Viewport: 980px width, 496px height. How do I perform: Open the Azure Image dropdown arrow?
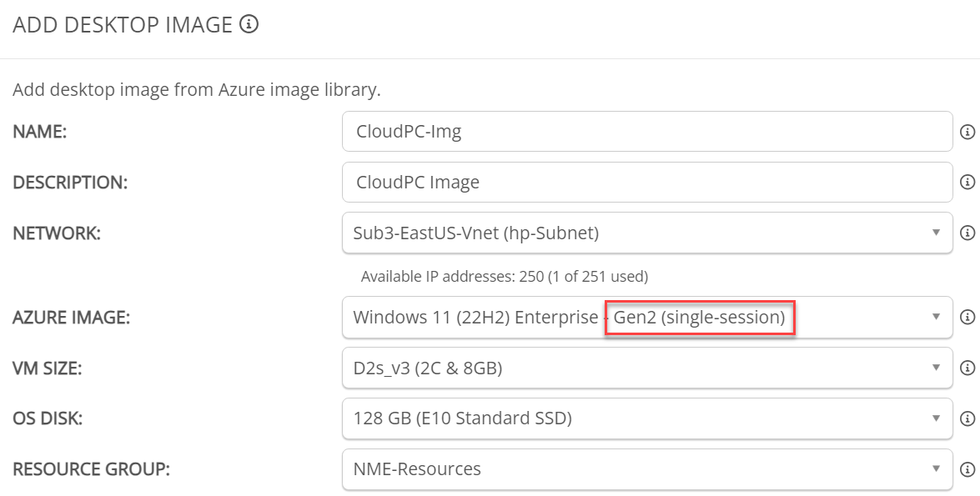[936, 317]
